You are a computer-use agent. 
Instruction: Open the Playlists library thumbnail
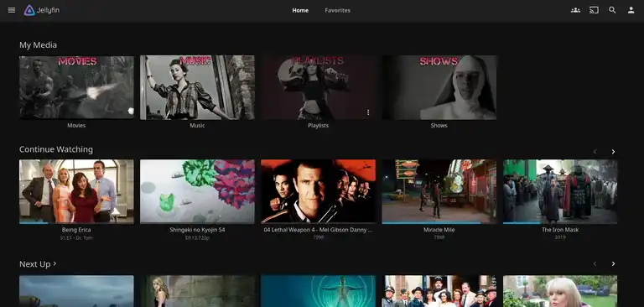pos(319,87)
